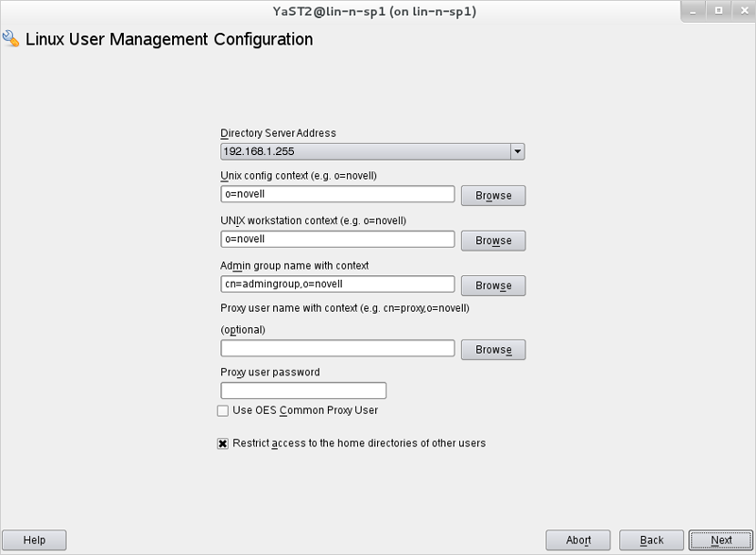Browse for the Unix config context
Image resolution: width=756 pixels, height=555 pixels.
(493, 196)
